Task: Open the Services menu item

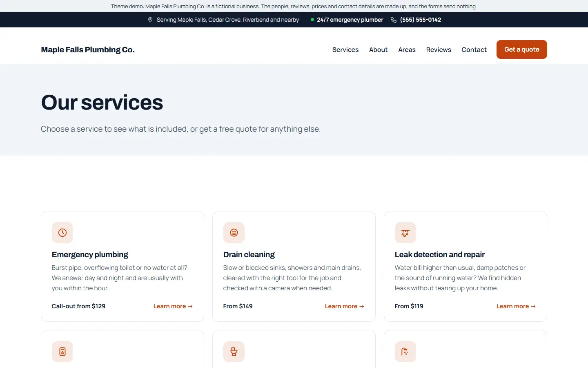Action: tap(345, 49)
